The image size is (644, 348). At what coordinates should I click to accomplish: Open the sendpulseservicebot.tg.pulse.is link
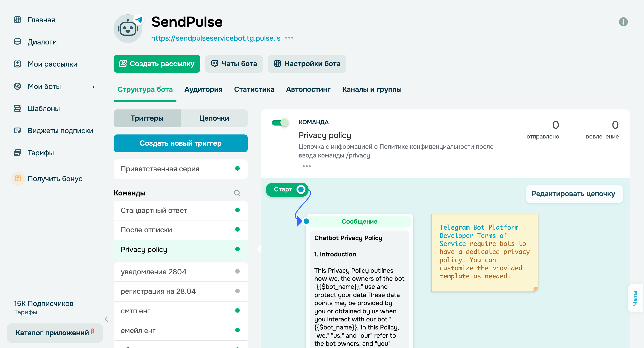pyautogui.click(x=216, y=38)
